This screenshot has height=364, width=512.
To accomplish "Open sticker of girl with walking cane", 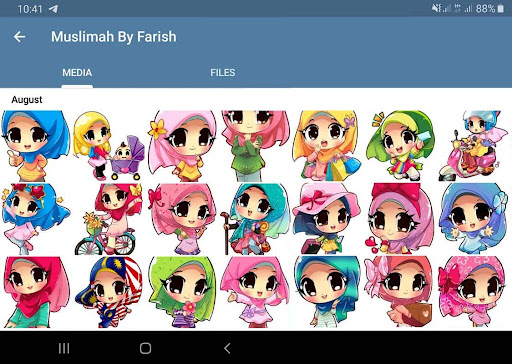I will click(254, 219).
